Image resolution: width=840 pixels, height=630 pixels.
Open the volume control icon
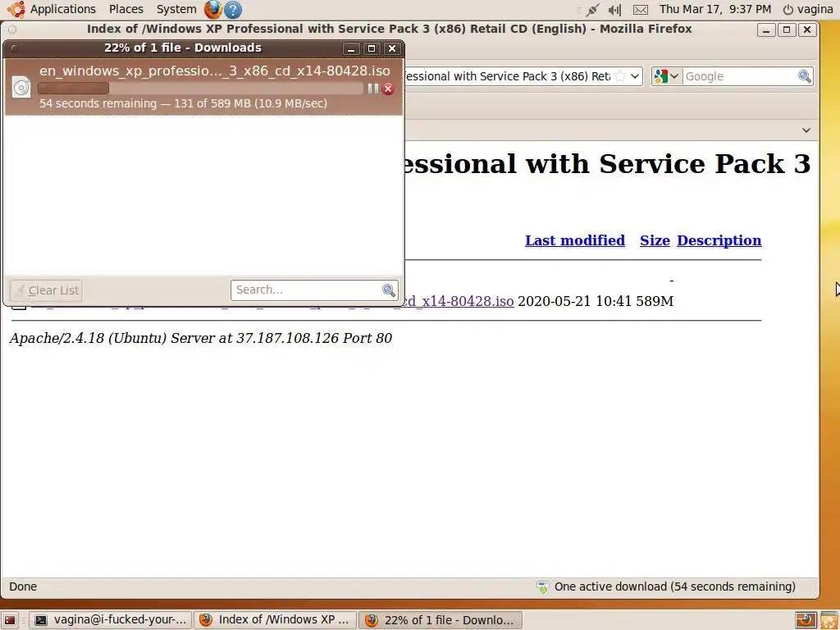(x=615, y=9)
